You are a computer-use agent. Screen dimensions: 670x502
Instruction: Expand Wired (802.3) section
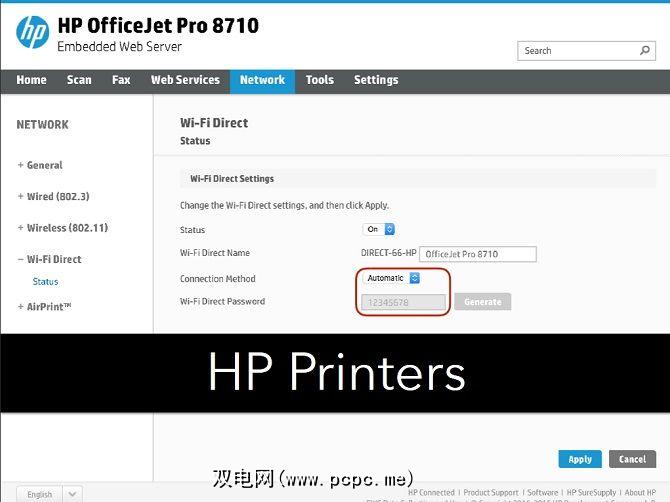coord(53,197)
